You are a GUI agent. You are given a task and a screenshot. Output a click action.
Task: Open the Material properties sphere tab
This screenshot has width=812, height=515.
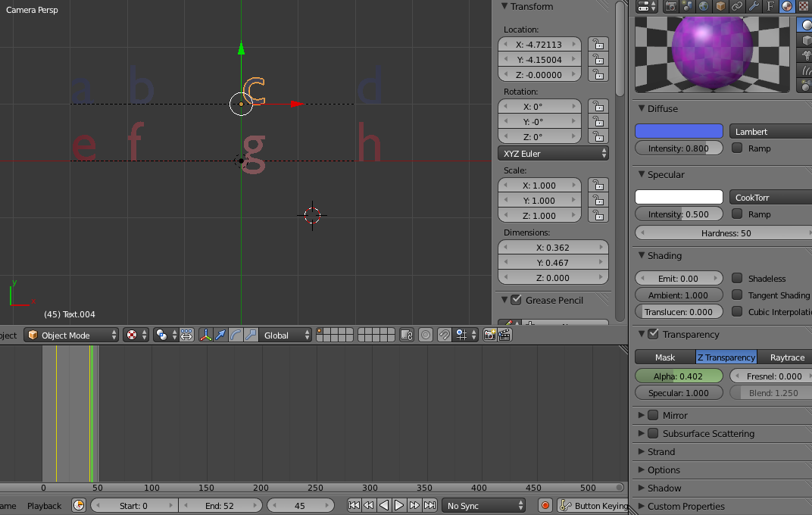pos(786,6)
